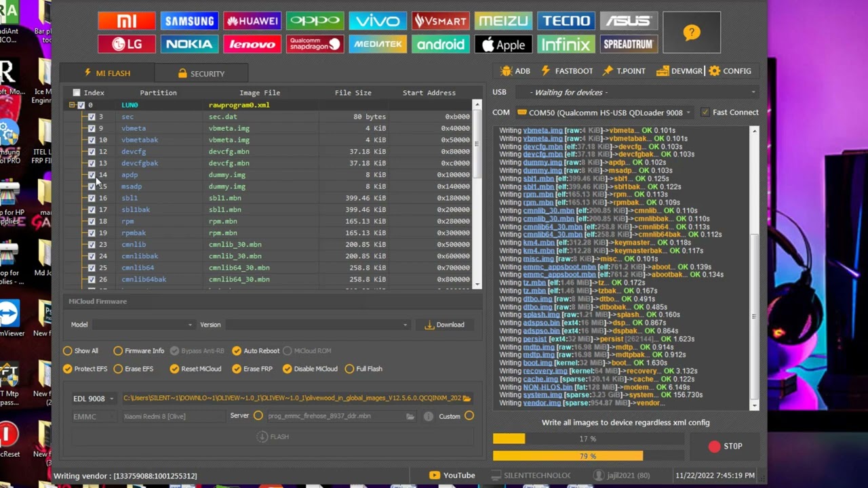Select the Lenovo brand tile
Screen dimensions: 868x488
[x=252, y=44]
